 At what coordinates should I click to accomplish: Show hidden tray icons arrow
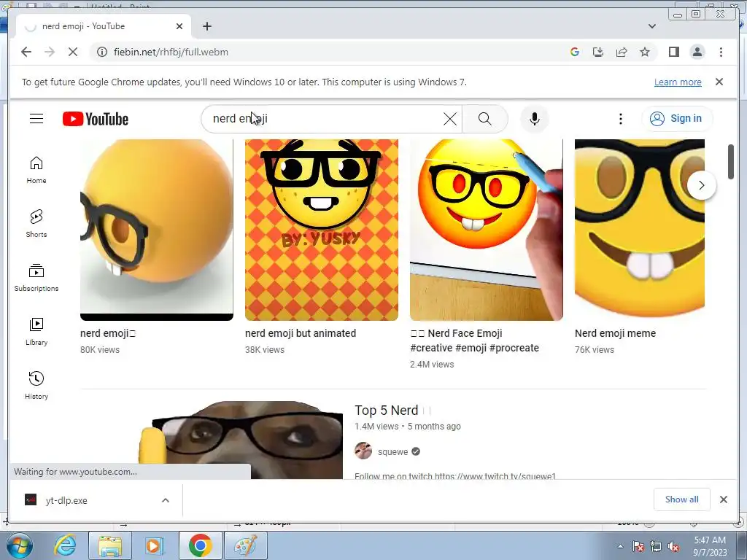click(620, 546)
